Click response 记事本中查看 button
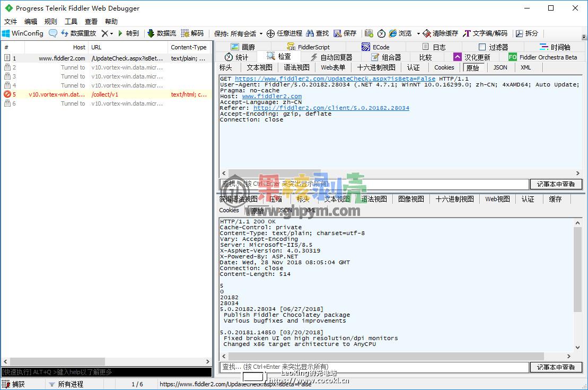The width and height of the screenshot is (588, 390). click(556, 367)
